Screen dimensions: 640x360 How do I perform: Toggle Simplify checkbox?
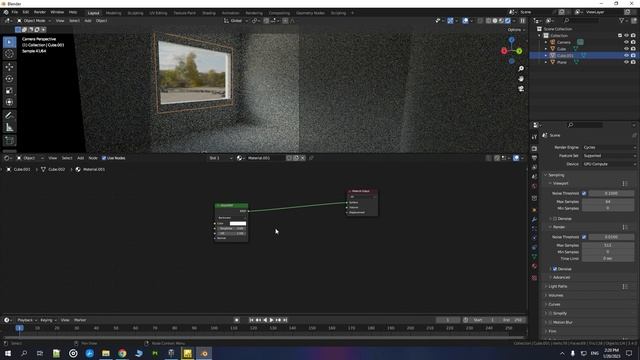click(550, 313)
